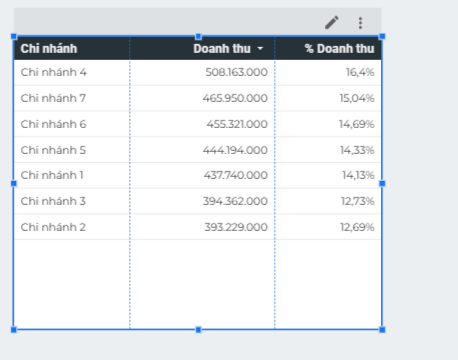Select the Chi nhánh 1 row label

52,175
